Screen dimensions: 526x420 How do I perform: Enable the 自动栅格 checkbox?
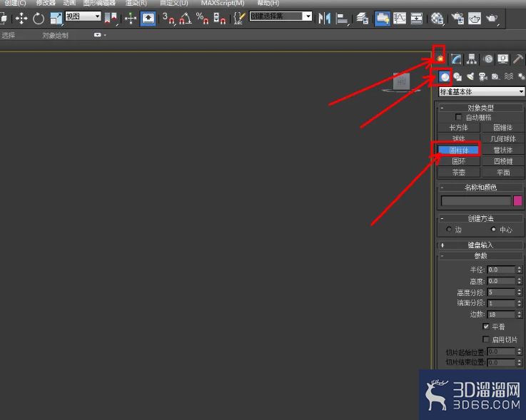point(458,117)
